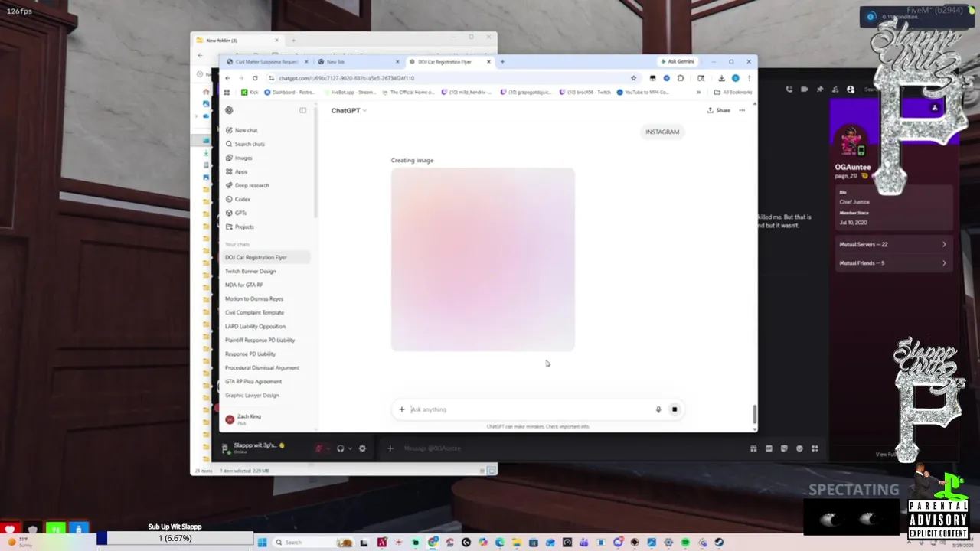Screen dimensions: 980x551
Task: Click the Windows Start button
Action: pos(262,543)
